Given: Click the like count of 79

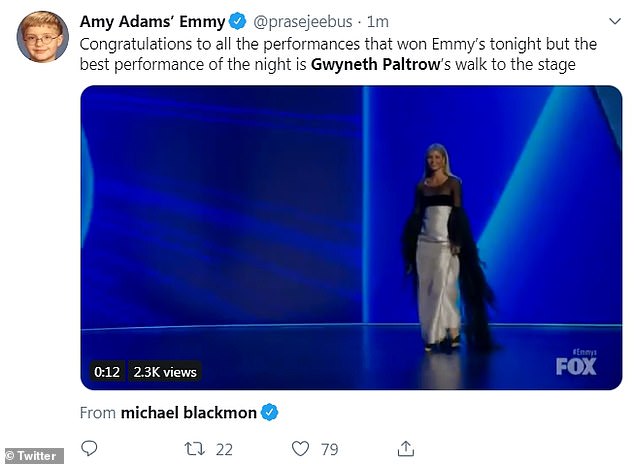Looking at the screenshot, I should (331, 447).
